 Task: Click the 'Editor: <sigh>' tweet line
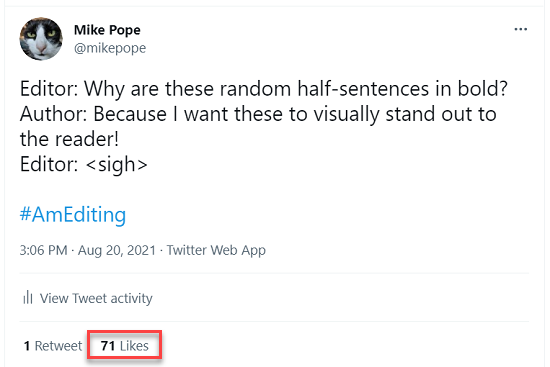click(83, 164)
